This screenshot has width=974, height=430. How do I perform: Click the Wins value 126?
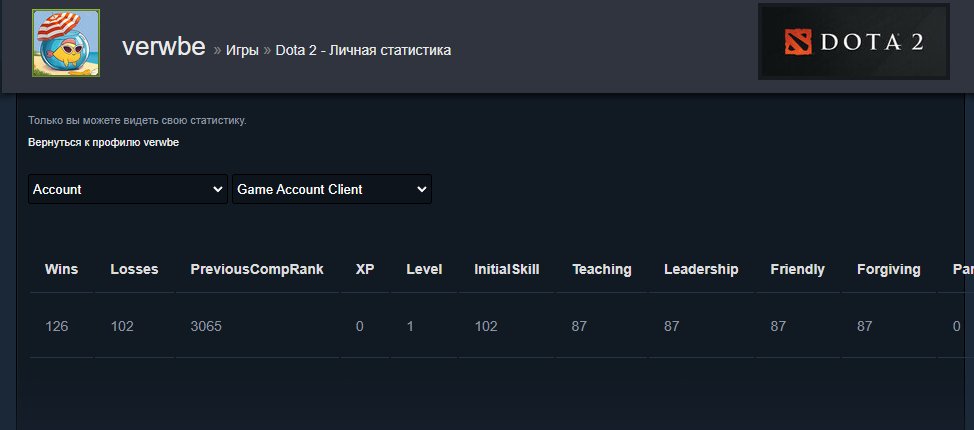click(x=57, y=326)
